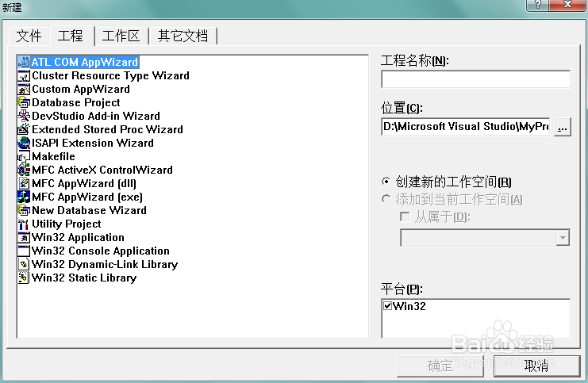Click the MFC ActiveX ControlWizard icon
Screen dimensions: 588x383
24,170
